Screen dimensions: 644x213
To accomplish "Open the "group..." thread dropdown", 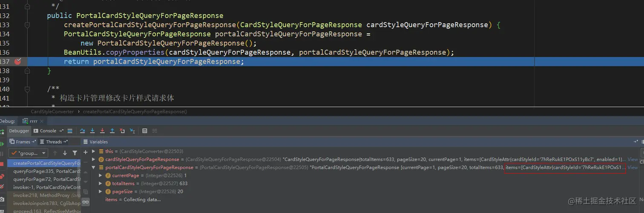I will pos(29,153).
